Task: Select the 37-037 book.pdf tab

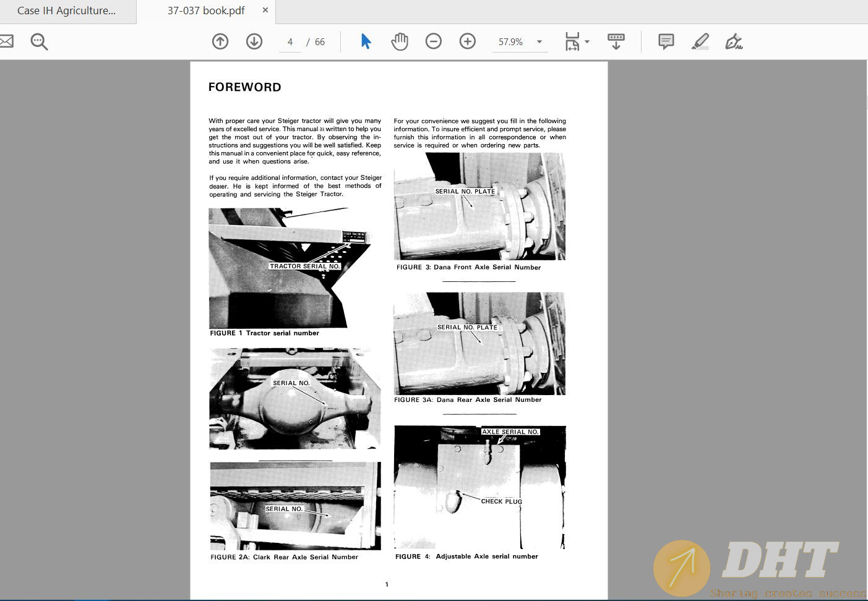Action: pos(205,11)
